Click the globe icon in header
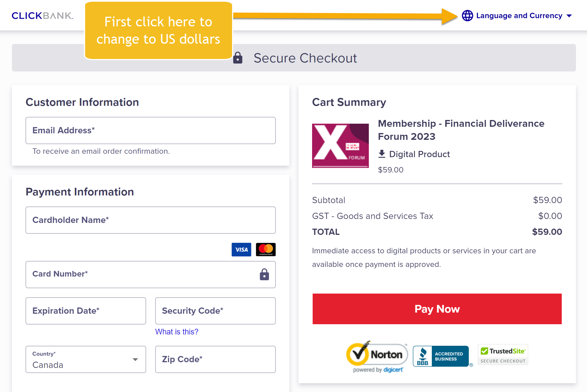The height and width of the screenshot is (392, 587). pyautogui.click(x=467, y=16)
